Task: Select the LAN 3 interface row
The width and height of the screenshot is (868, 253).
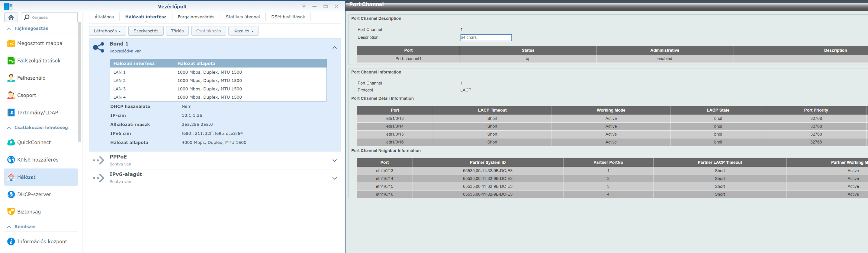Action: coord(218,89)
